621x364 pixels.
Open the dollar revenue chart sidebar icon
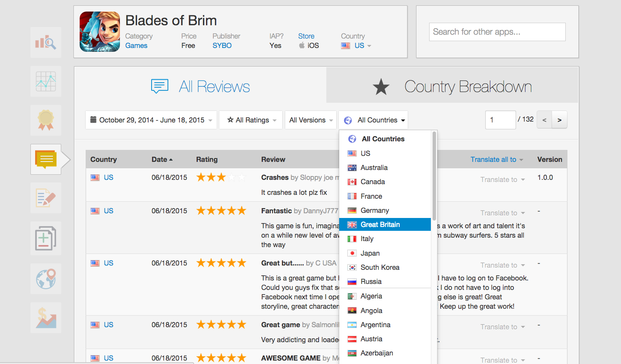[46, 318]
